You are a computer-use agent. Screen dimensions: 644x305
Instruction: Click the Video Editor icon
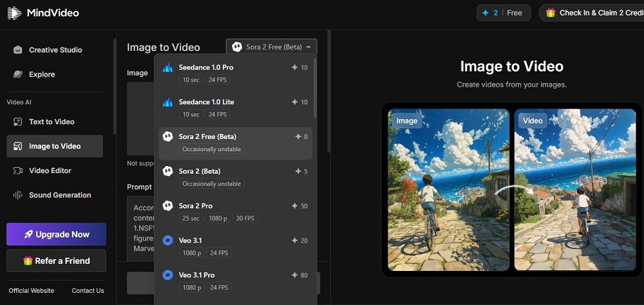tap(17, 171)
